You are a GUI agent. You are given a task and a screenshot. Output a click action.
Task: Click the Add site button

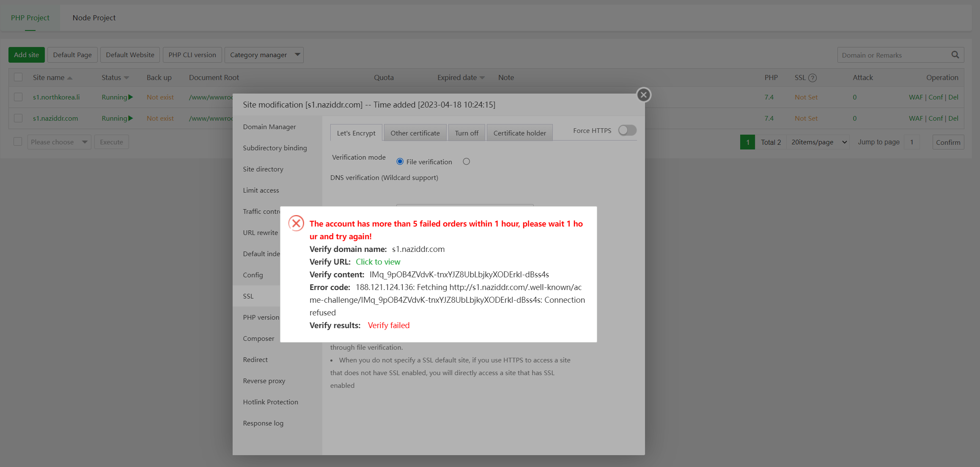pyautogui.click(x=26, y=55)
